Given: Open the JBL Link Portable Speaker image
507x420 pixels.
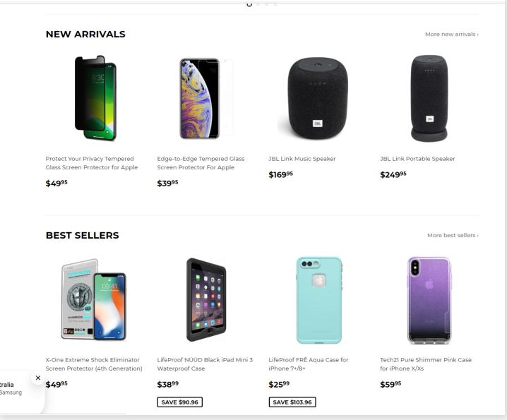Looking at the screenshot, I should pyautogui.click(x=429, y=98).
